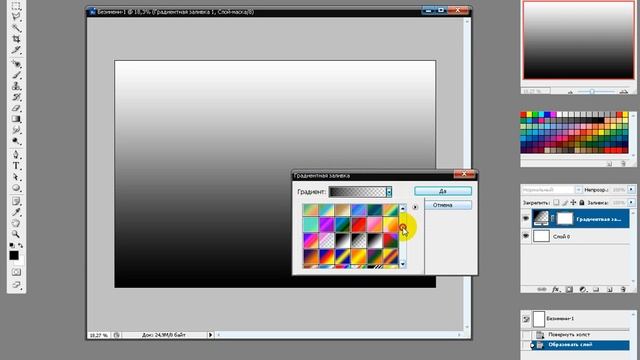Select the Повернуть холст history state

coord(581,335)
